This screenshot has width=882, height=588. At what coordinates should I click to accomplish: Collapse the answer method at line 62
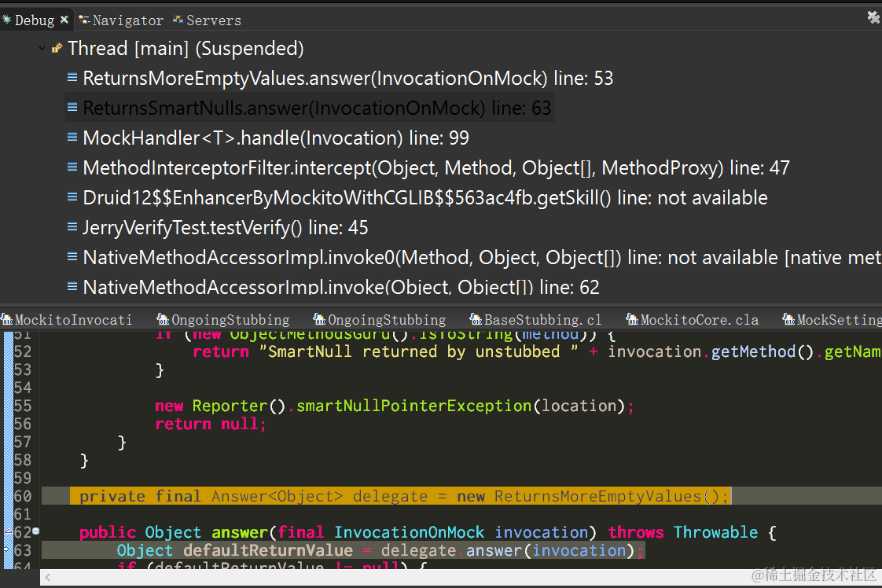click(x=36, y=531)
